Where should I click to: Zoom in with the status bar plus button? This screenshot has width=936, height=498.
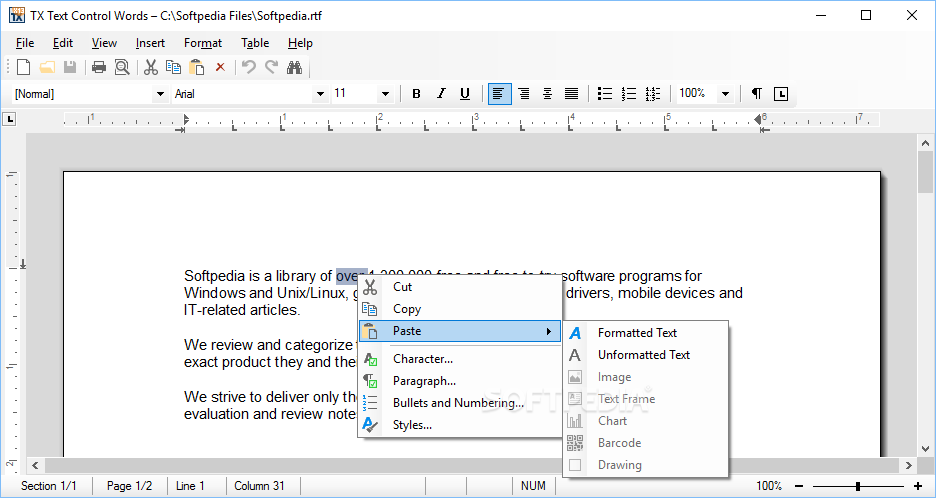(x=918, y=486)
